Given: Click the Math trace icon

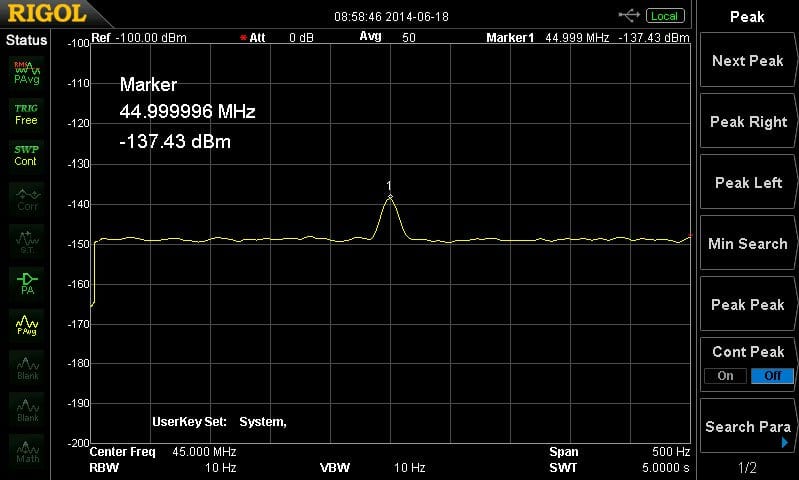Looking at the screenshot, I should (26, 451).
